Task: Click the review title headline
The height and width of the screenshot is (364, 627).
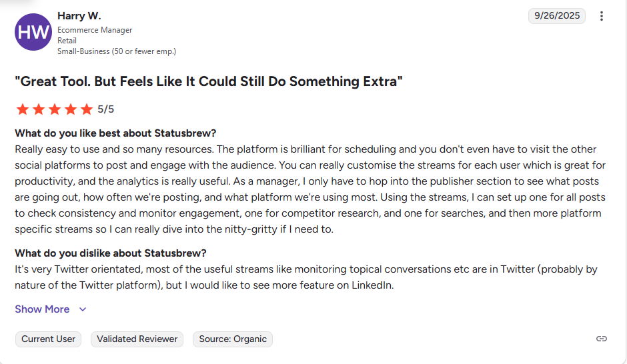Action: [209, 81]
